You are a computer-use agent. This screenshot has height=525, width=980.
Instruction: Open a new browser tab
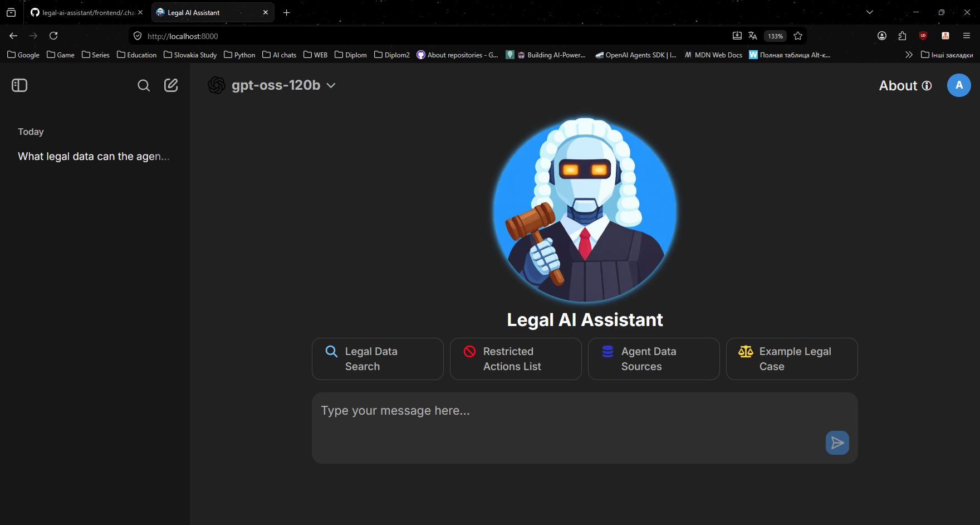(x=287, y=12)
